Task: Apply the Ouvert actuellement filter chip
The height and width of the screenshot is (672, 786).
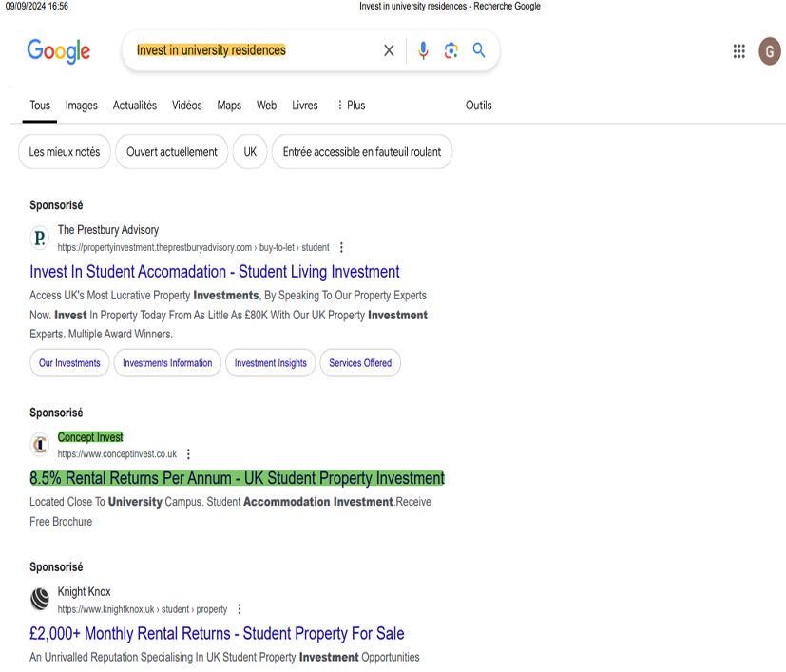Action: click(x=171, y=151)
